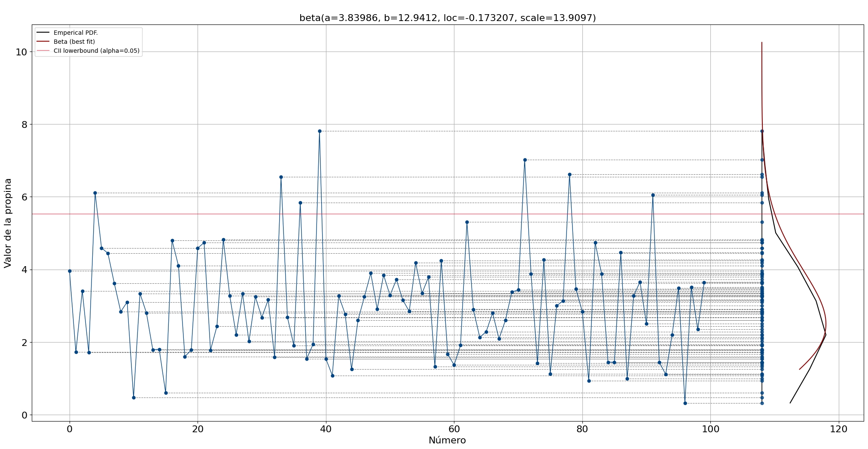Click the y-axis label "Valor de la propina"

[x=8, y=223]
